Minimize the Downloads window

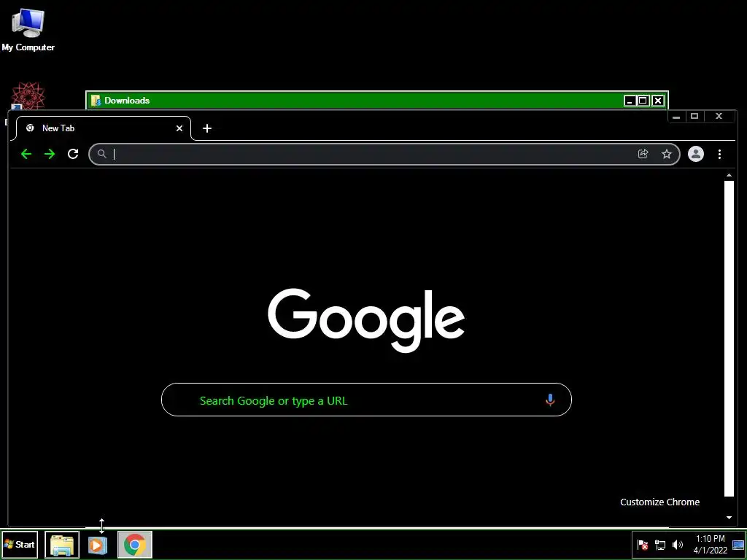(x=630, y=101)
